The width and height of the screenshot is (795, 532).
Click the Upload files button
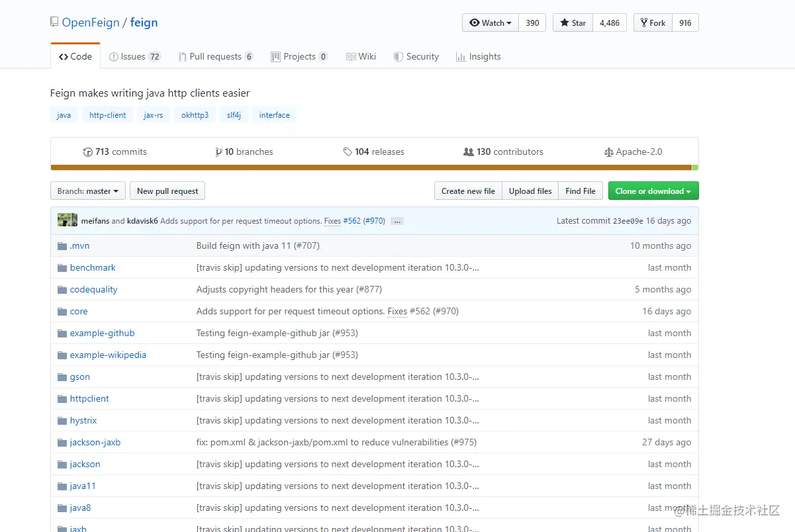click(530, 191)
